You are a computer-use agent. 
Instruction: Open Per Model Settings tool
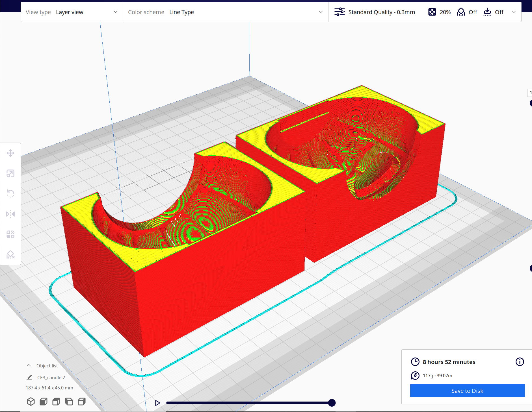(x=10, y=234)
